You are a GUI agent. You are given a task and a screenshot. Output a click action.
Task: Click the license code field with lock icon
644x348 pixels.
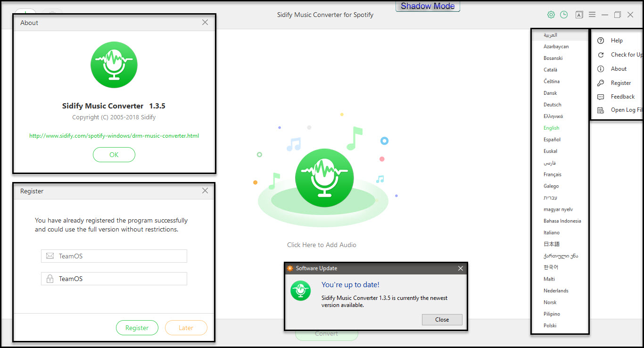[x=114, y=279]
